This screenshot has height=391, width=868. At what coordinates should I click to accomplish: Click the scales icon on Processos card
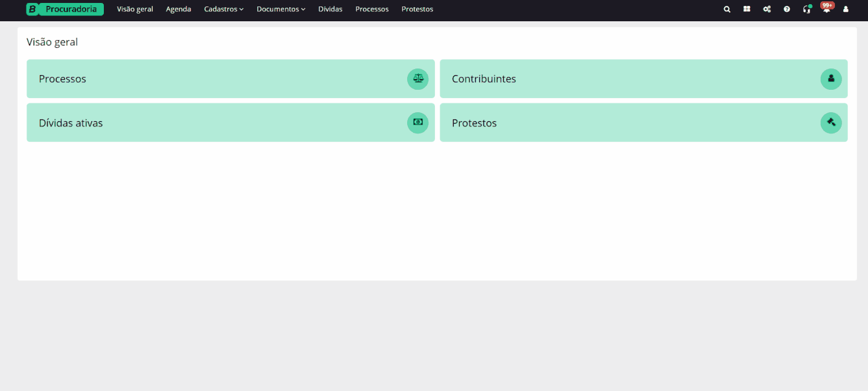[x=418, y=79]
